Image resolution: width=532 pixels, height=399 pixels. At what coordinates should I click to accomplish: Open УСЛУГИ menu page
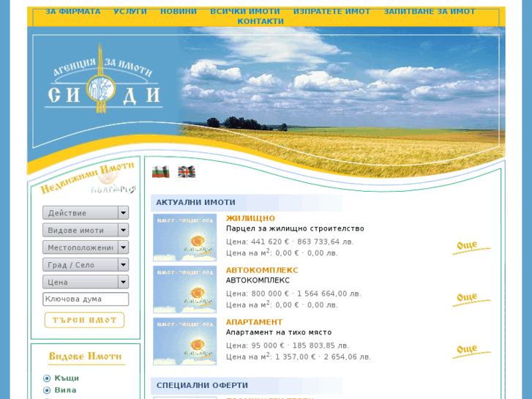130,12
